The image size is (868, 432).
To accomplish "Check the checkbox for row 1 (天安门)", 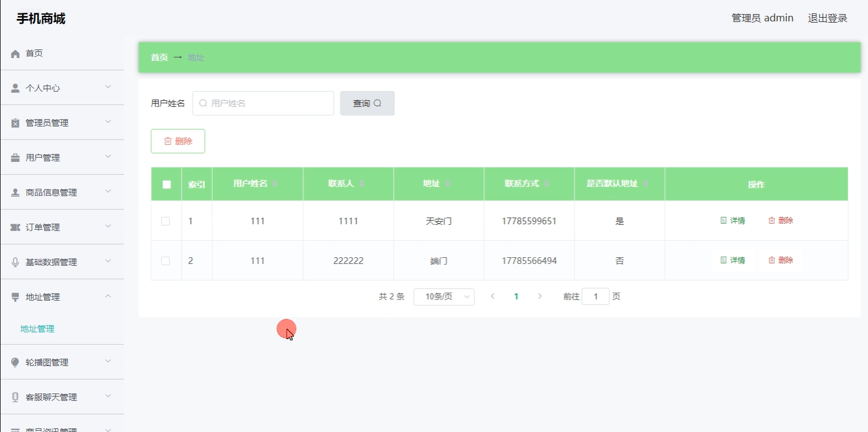I will (x=165, y=221).
